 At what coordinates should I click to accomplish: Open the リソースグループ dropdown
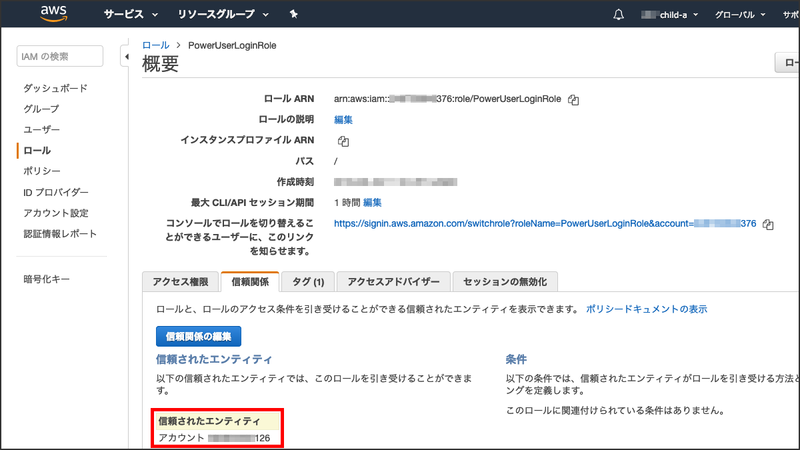point(223,14)
